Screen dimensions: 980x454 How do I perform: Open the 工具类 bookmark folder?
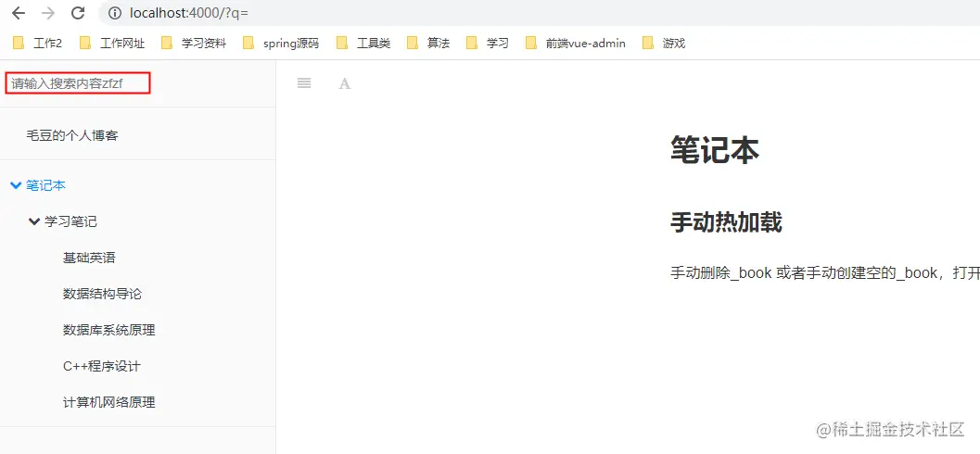363,44
